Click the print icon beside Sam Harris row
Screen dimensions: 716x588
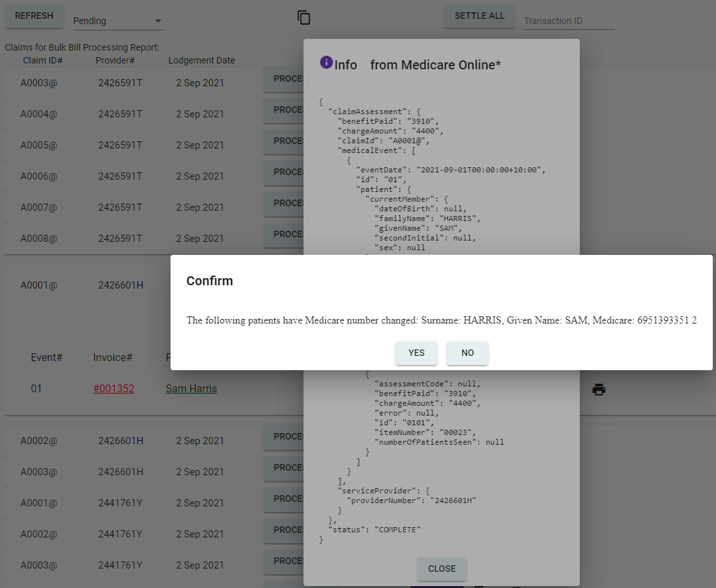tap(599, 390)
